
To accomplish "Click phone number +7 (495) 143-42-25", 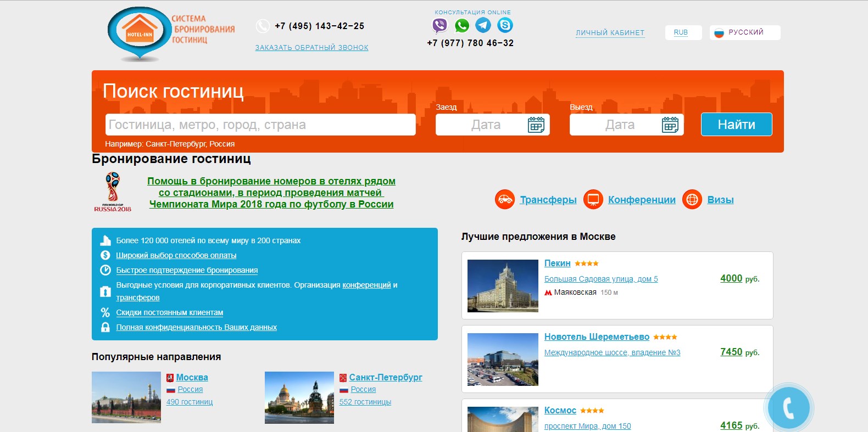I will tap(319, 26).
